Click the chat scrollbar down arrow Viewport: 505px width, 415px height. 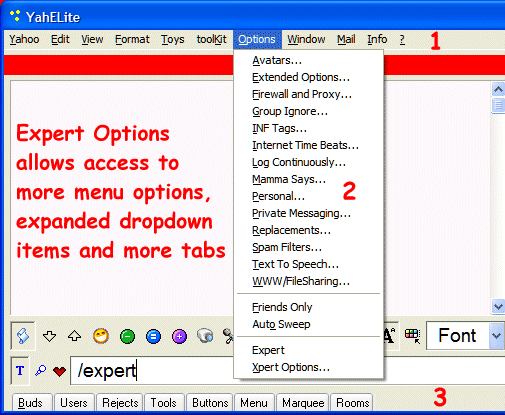(x=498, y=306)
